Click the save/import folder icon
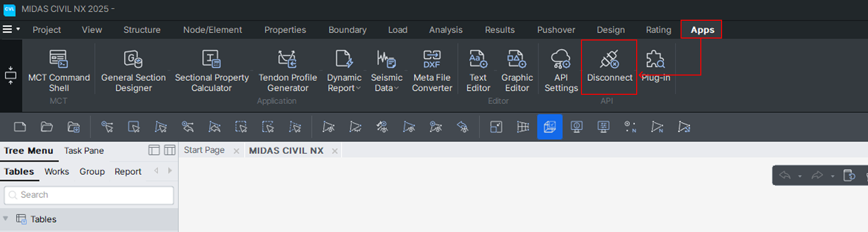The width and height of the screenshot is (868, 232). pos(73,127)
